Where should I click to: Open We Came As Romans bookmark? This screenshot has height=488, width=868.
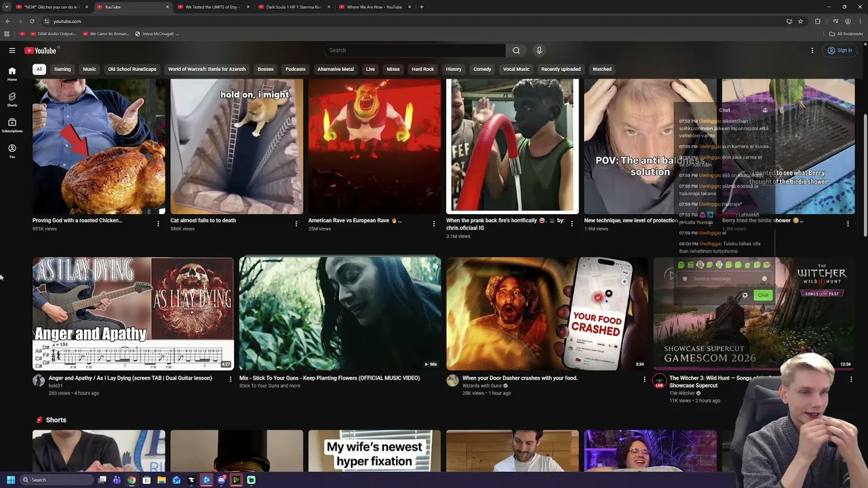point(104,34)
